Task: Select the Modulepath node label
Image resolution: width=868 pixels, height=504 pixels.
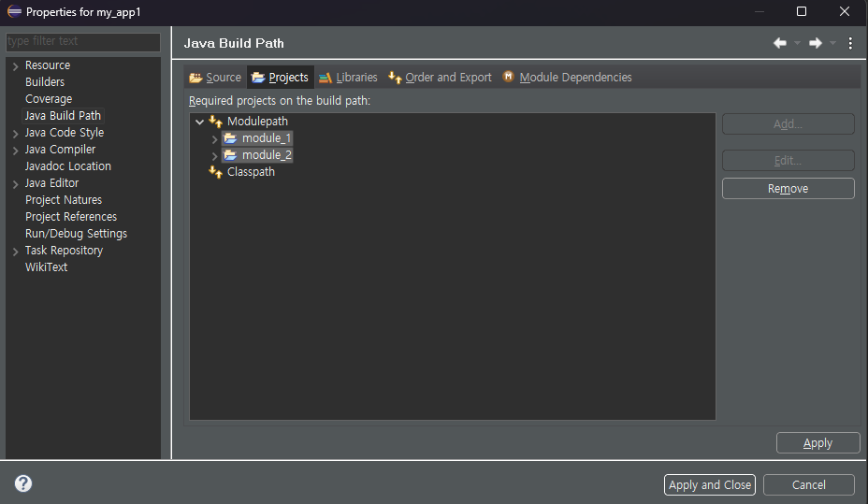Action: tap(257, 122)
